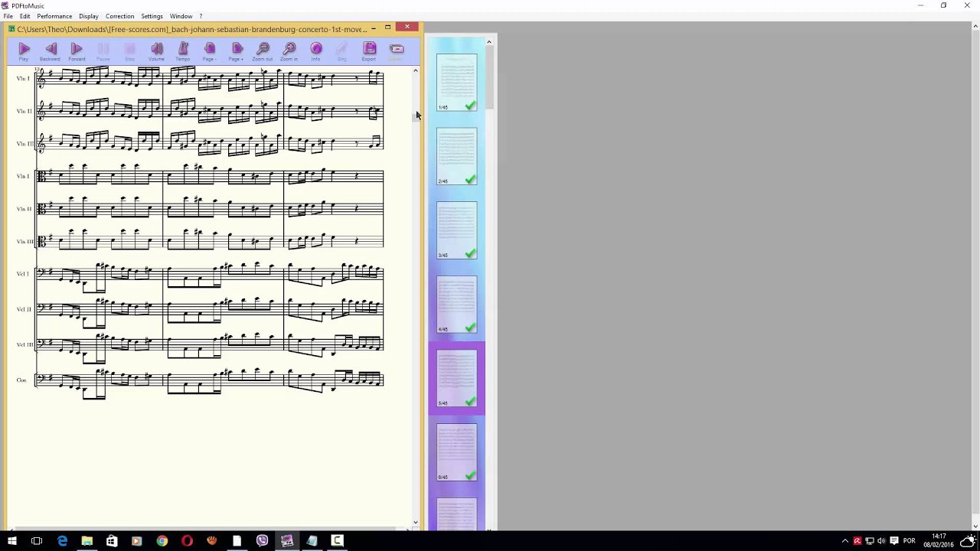Go to next page with Page +

tap(236, 51)
